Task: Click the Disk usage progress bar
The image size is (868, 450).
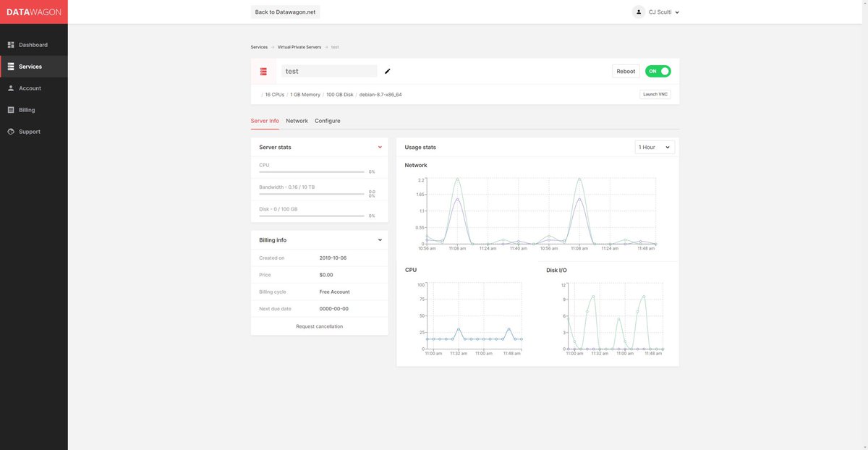Action: pos(312,216)
